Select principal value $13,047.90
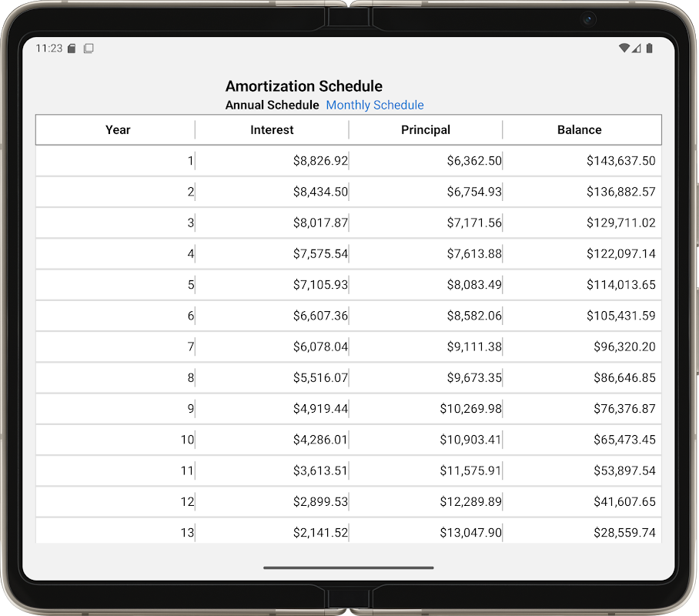Viewport: 699px width, 616px height. point(471,533)
